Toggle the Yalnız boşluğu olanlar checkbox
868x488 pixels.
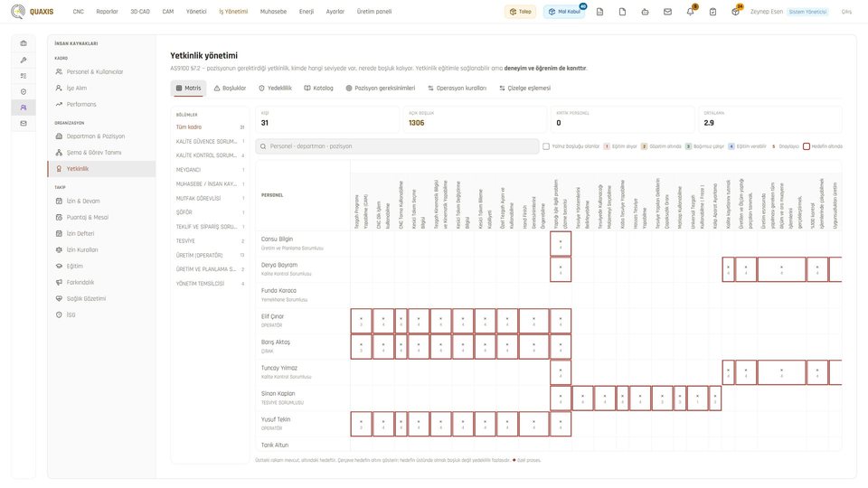coord(546,146)
